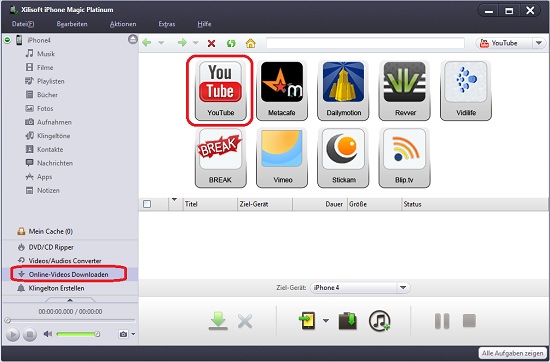Image resolution: width=550 pixels, height=362 pixels.
Task: Click the green refresh icon
Action: (231, 43)
